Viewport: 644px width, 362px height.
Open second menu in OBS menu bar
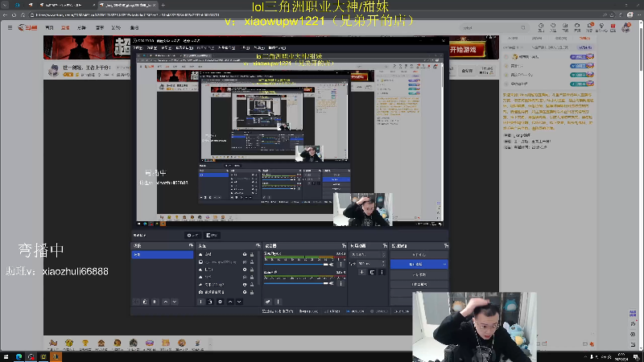[152, 48]
